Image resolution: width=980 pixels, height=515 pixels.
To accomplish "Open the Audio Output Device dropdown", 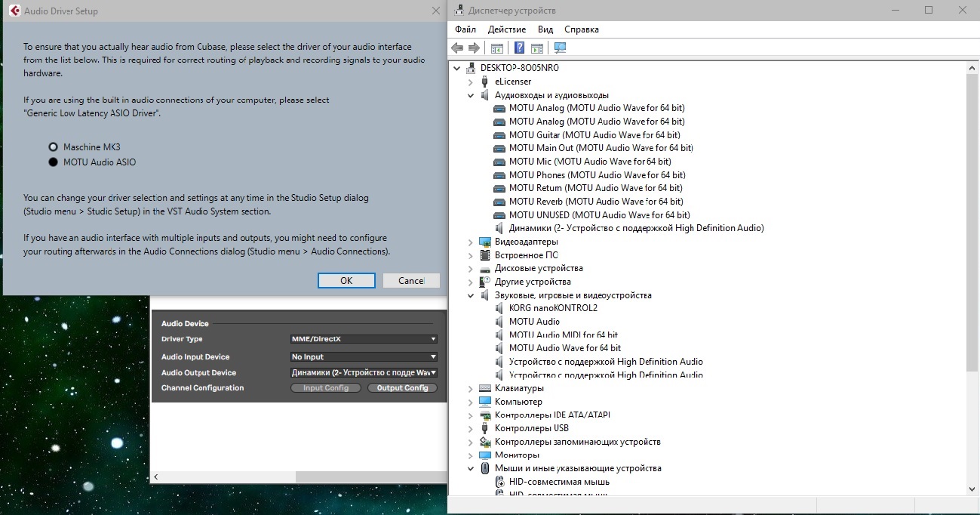I will click(364, 372).
